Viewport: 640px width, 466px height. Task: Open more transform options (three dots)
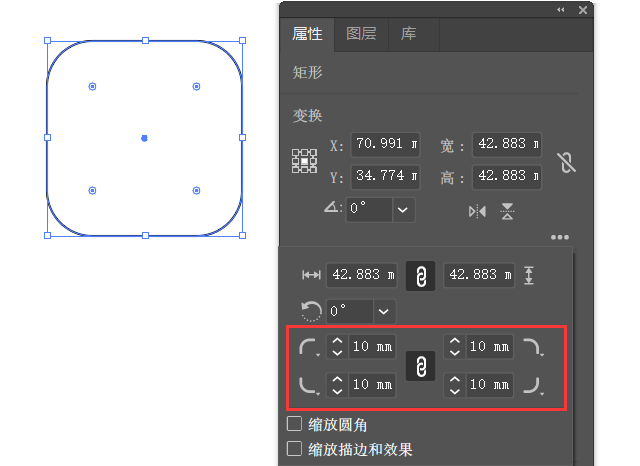tap(559, 237)
